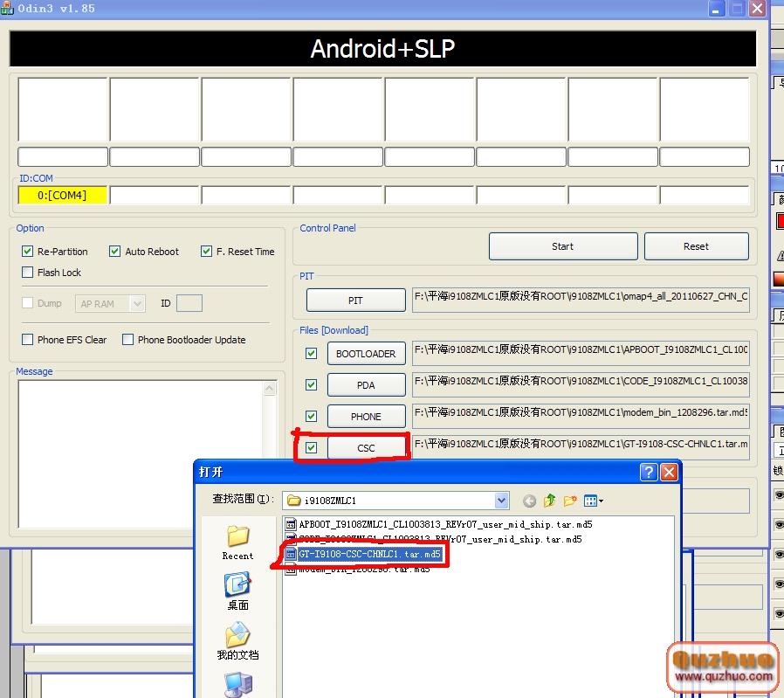Open the view menu icon in dialog toolbar
The height and width of the screenshot is (698, 784).
(x=593, y=501)
